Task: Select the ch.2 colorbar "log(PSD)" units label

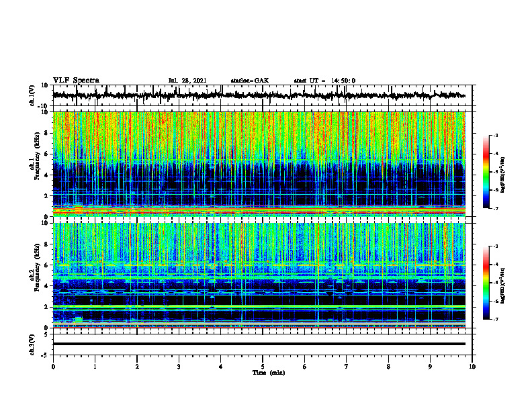Action: pyautogui.click(x=503, y=285)
